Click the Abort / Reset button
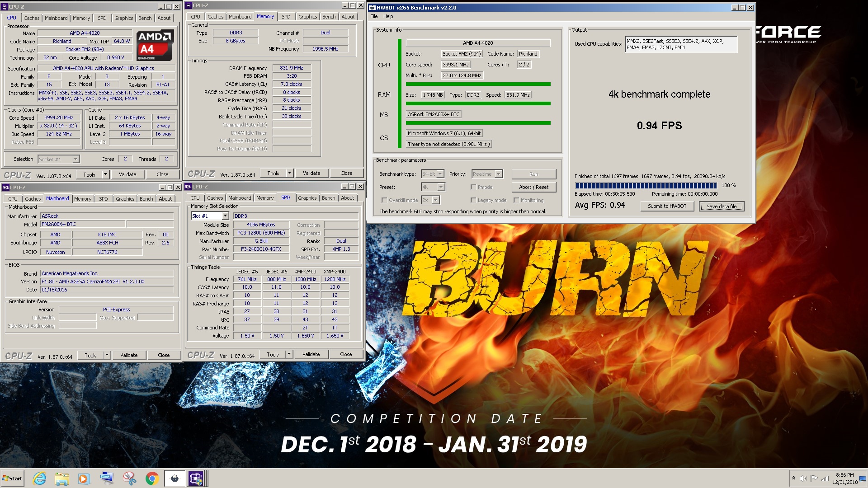This screenshot has height=488, width=868. pos(533,187)
